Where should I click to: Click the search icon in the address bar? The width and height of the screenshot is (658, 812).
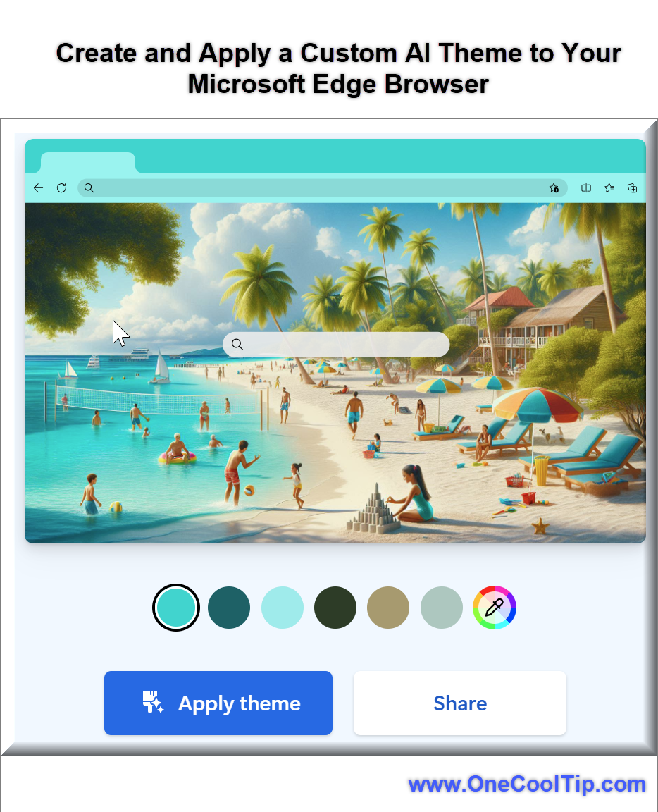(89, 188)
